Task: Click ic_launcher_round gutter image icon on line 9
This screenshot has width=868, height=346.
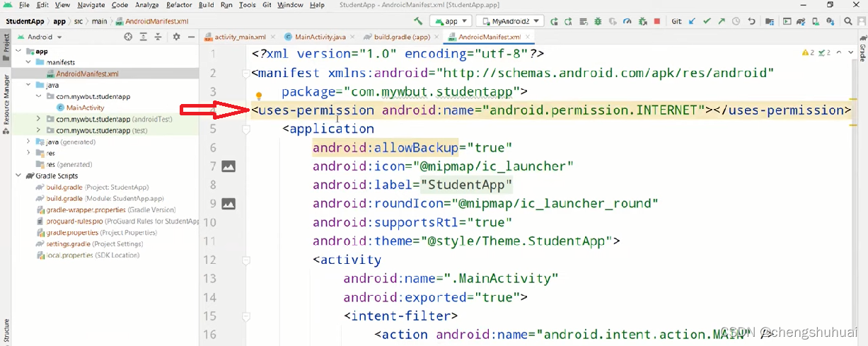Action: 228,204
